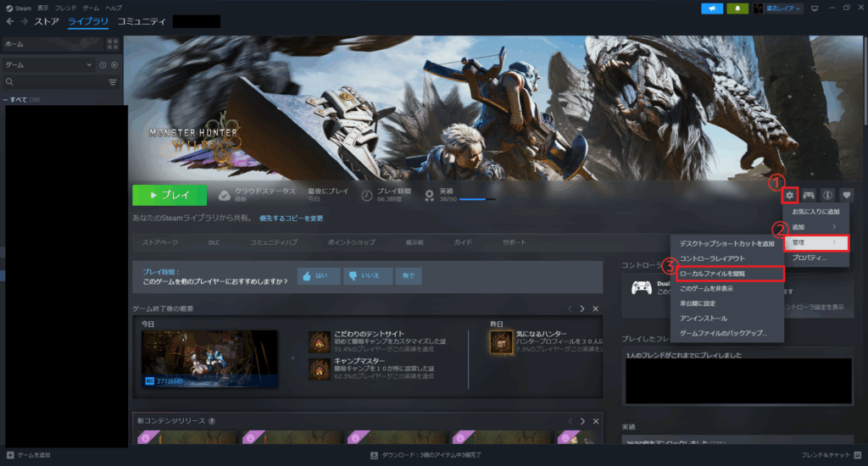This screenshot has height=466, width=868.
Task: Select お気に入りに追加 menu item
Action: tap(815, 212)
